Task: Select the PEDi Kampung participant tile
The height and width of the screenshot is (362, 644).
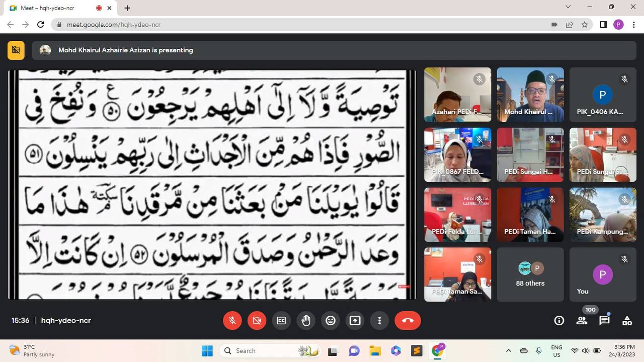Action: (x=603, y=214)
